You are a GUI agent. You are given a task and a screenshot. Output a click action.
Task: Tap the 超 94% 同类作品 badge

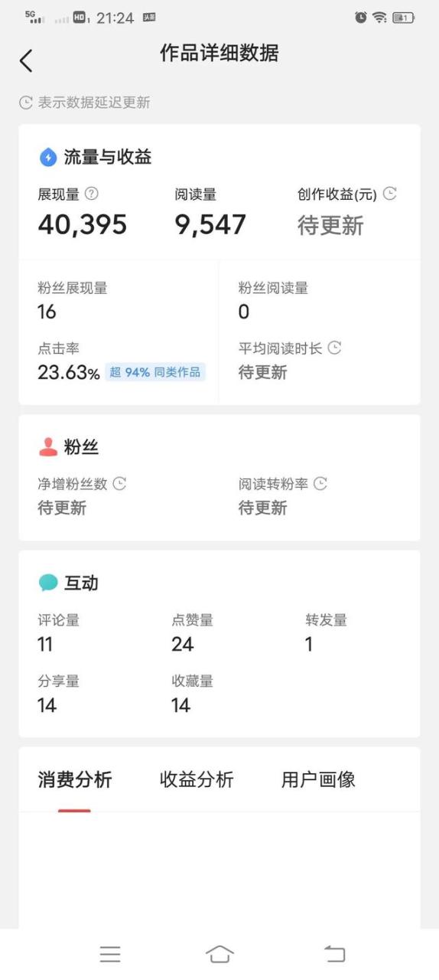tap(155, 372)
